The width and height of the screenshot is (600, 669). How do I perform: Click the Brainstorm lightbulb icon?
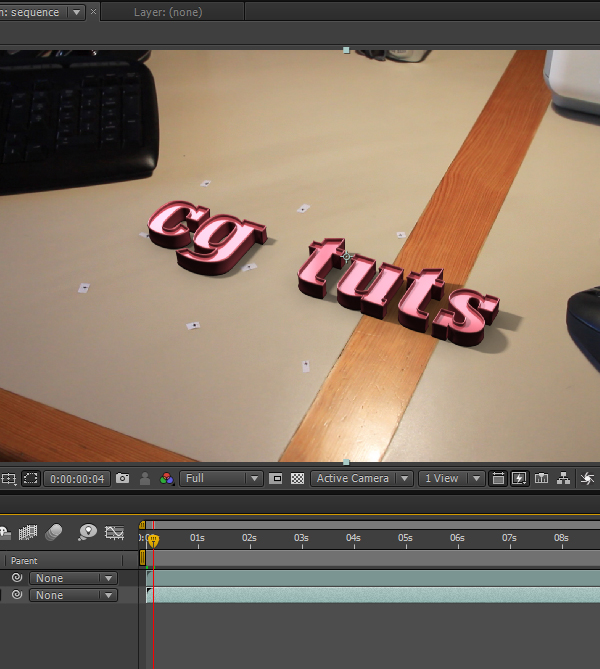click(x=87, y=532)
